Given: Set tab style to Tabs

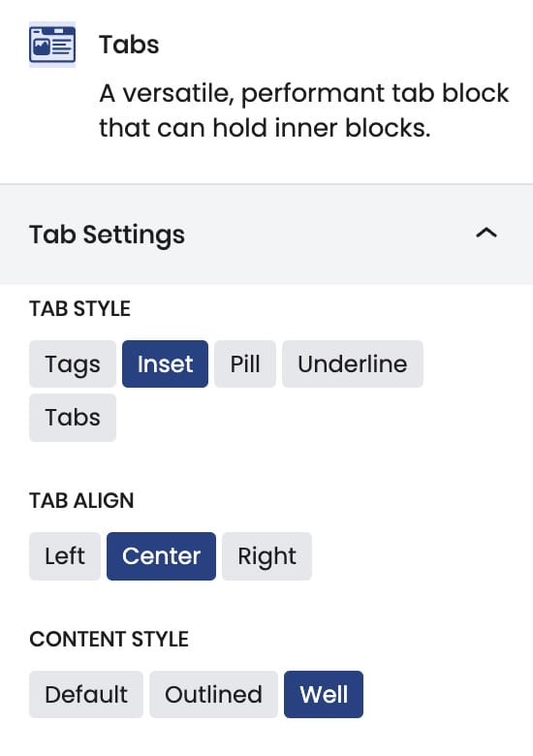Looking at the screenshot, I should [x=73, y=418].
